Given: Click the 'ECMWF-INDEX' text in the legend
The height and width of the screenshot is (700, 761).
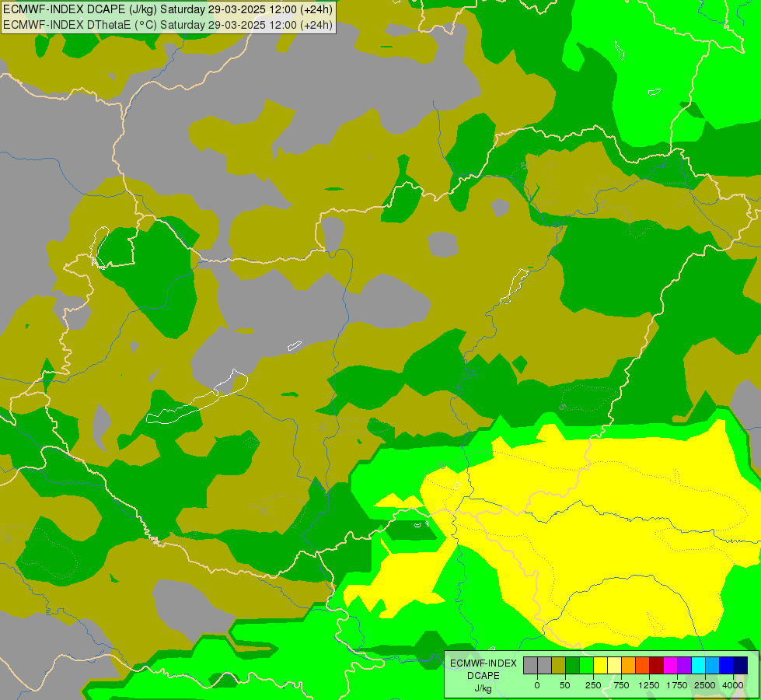Looking at the screenshot, I should pos(483,663).
